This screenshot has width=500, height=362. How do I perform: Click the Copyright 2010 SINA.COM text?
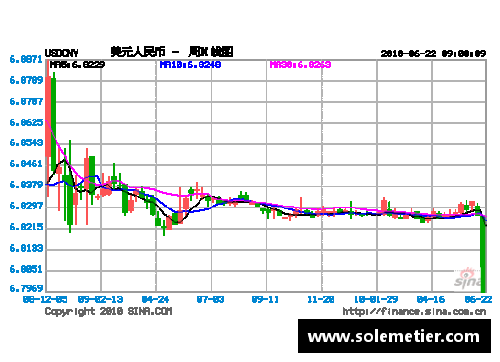(x=108, y=311)
